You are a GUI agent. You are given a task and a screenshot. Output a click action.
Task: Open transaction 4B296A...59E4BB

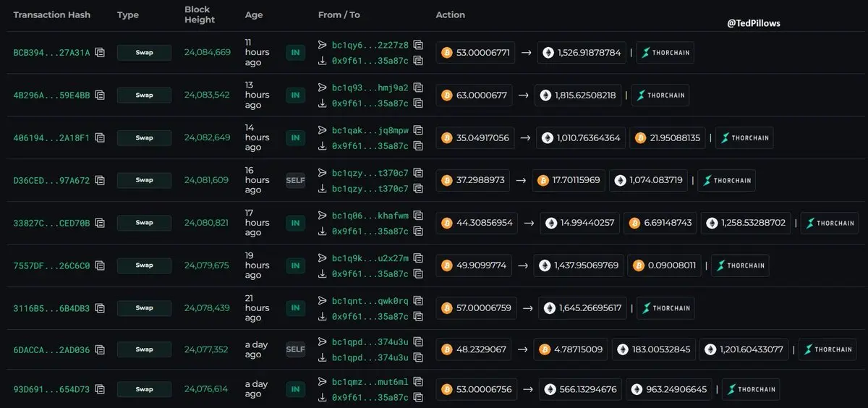(x=51, y=95)
